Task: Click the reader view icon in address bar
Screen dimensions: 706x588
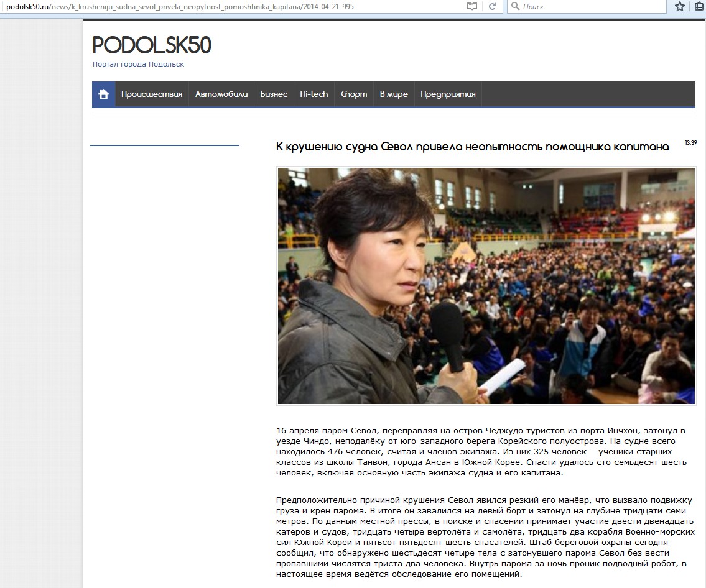Action: pos(472,6)
